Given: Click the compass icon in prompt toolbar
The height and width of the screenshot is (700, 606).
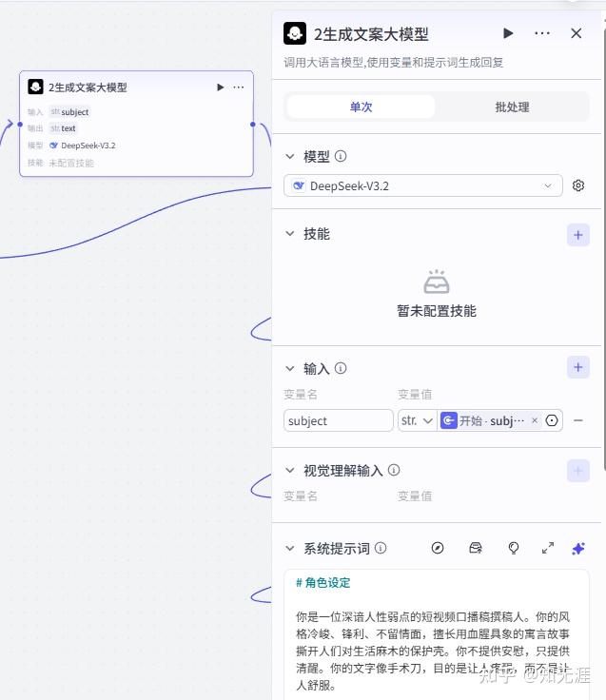Looking at the screenshot, I should (438, 548).
